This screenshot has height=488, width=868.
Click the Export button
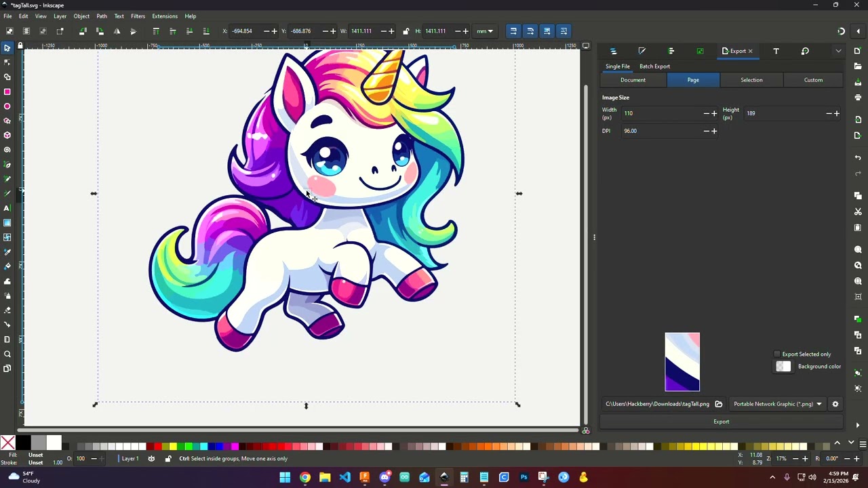pos(721,422)
